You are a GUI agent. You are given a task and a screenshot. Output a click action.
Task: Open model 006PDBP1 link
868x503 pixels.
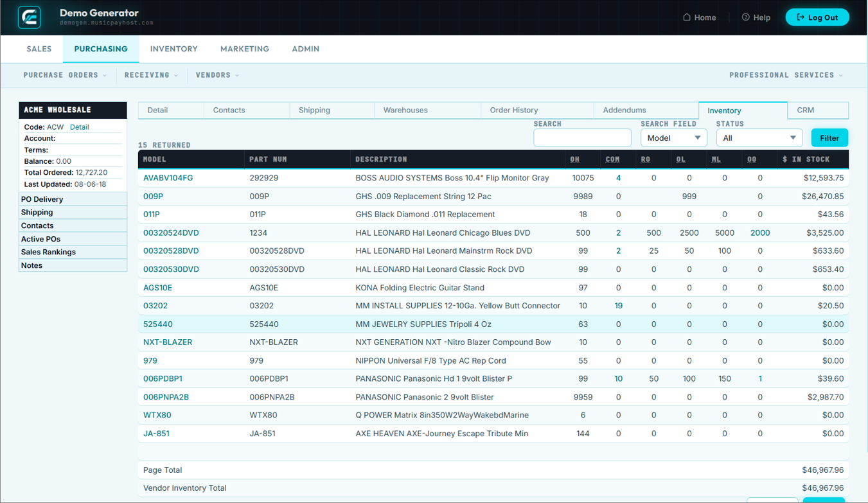pyautogui.click(x=163, y=379)
